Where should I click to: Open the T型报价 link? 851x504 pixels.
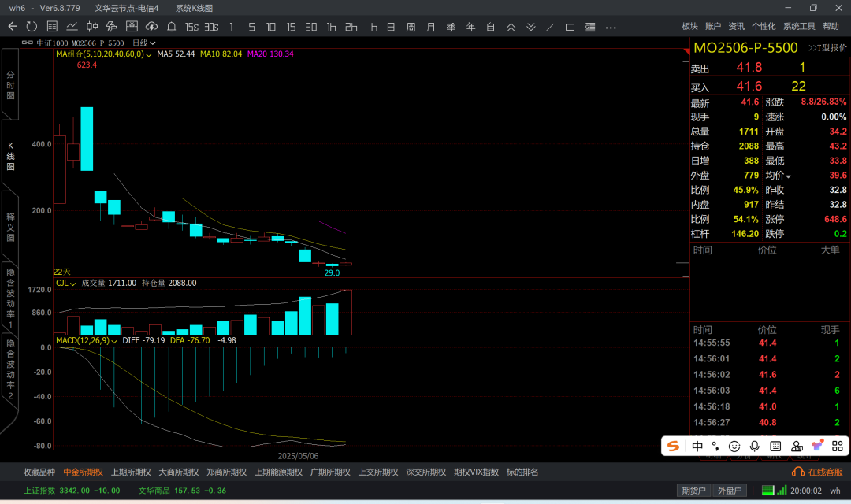[x=827, y=48]
